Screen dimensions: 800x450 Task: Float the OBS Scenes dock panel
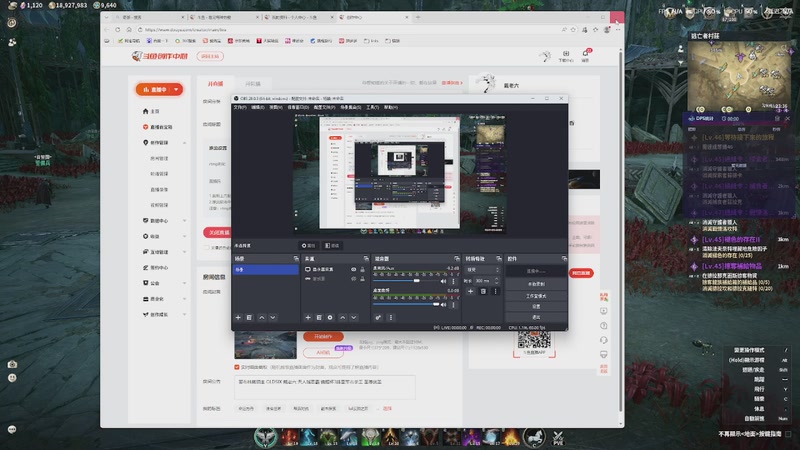click(296, 259)
